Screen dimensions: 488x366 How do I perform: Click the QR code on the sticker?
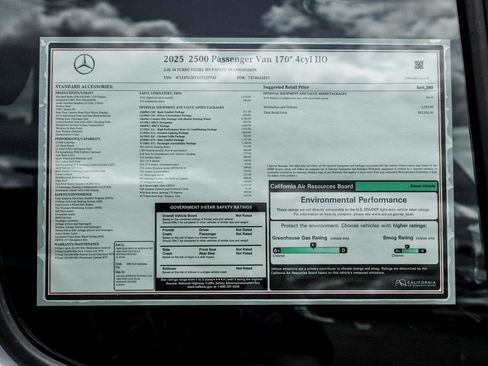419,65
